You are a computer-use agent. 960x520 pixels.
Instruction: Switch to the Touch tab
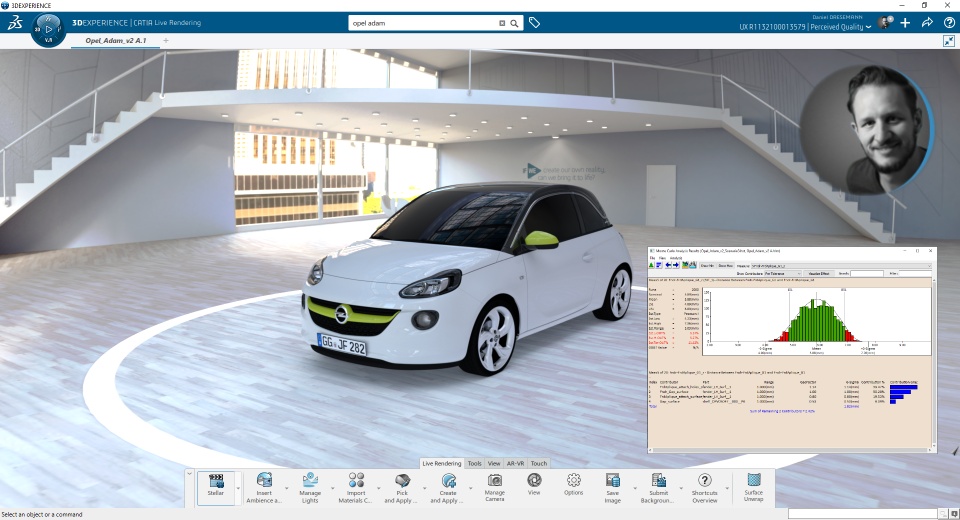tap(539, 464)
